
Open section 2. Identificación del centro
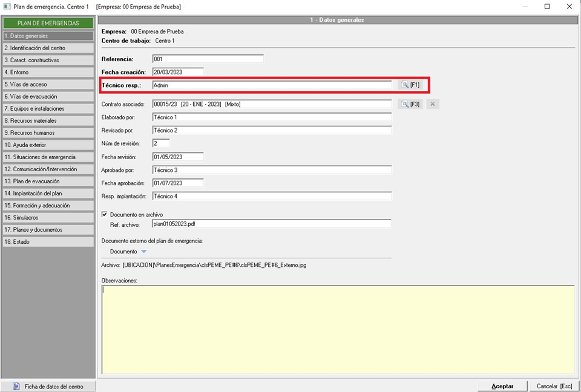pyautogui.click(x=48, y=48)
